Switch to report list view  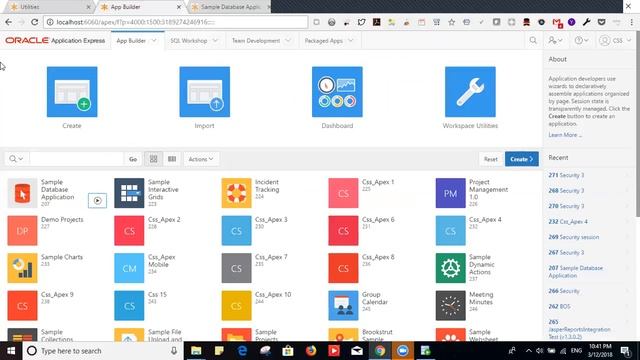tap(172, 159)
